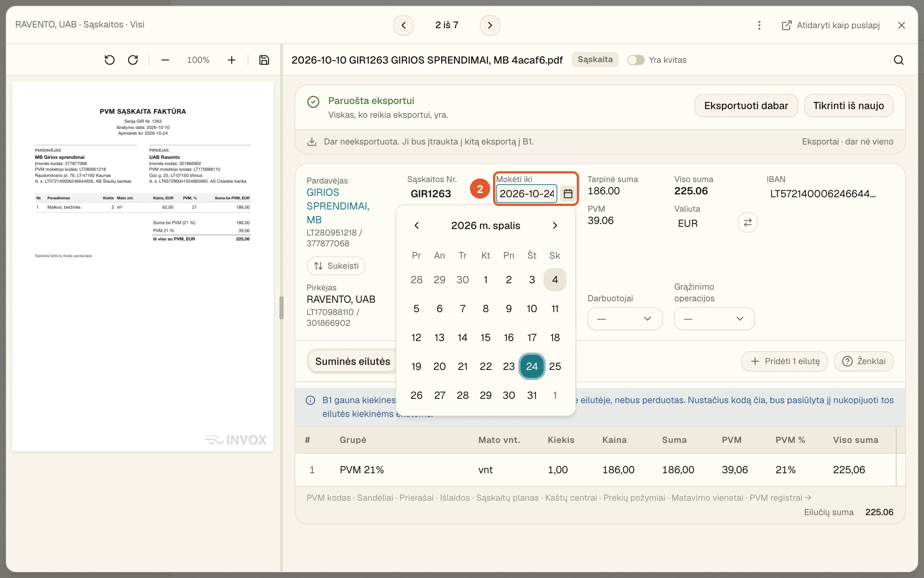Open the Ženklai help button
This screenshot has height=578, width=924.
[x=863, y=361]
